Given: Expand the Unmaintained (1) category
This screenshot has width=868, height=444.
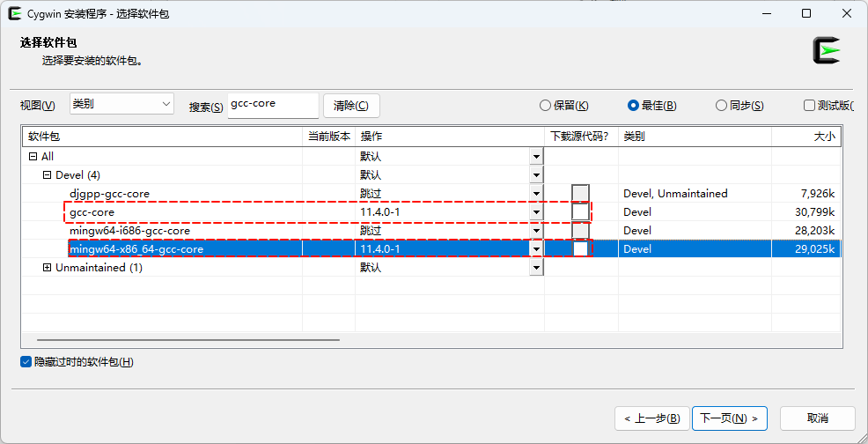Looking at the screenshot, I should point(47,268).
